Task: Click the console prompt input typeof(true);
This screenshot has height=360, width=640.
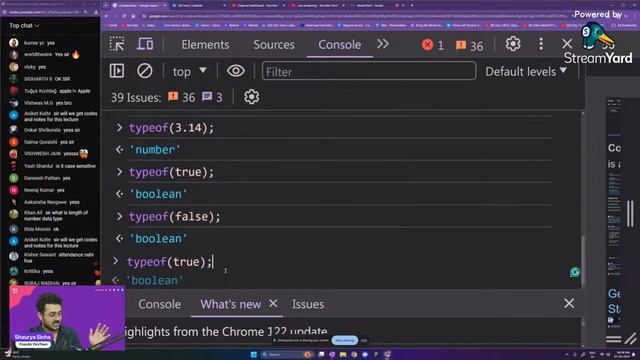Action: (x=170, y=262)
